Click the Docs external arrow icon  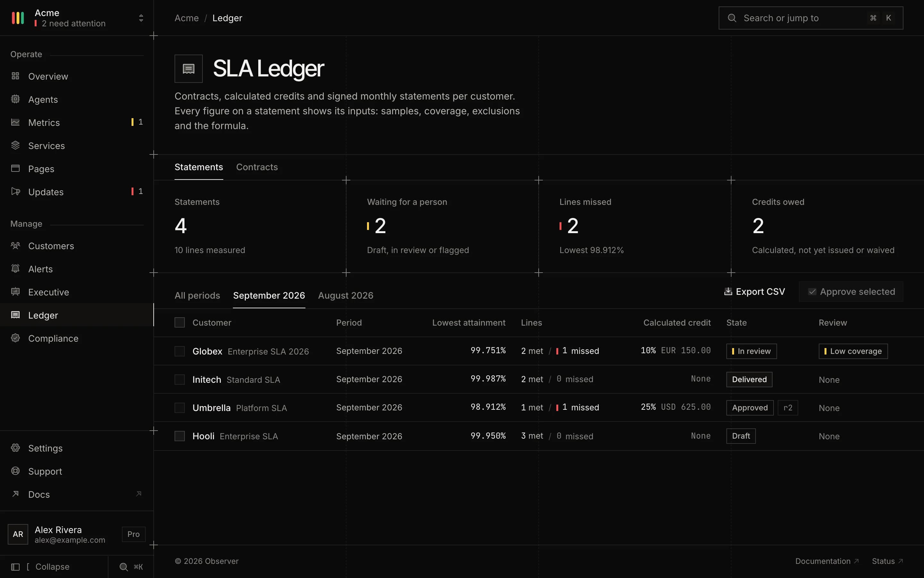point(15,494)
